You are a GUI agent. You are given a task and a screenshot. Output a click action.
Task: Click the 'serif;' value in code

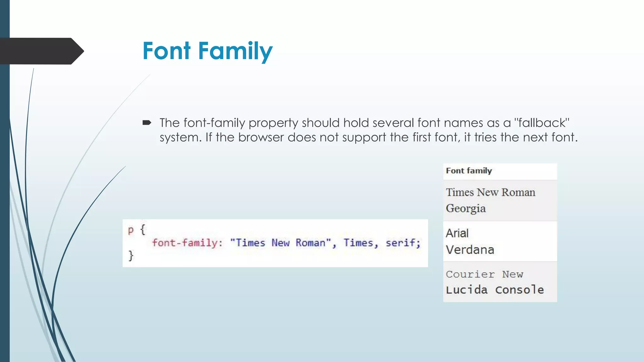(403, 243)
